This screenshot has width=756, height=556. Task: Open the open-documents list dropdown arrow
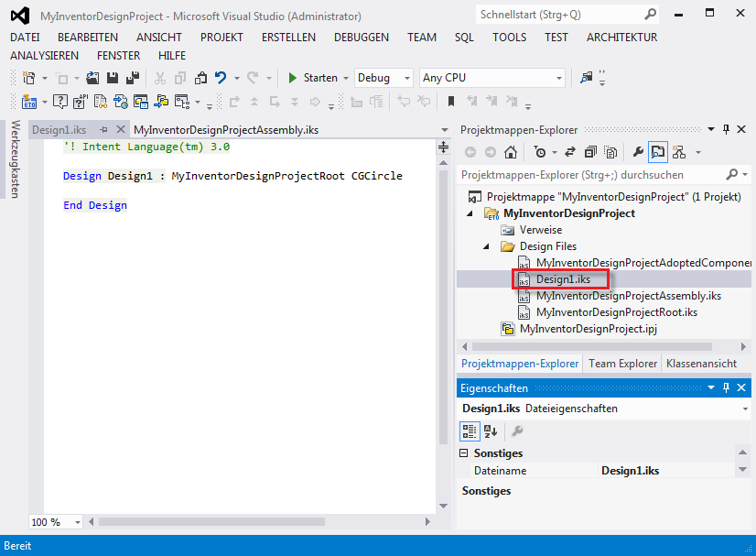coord(445,130)
